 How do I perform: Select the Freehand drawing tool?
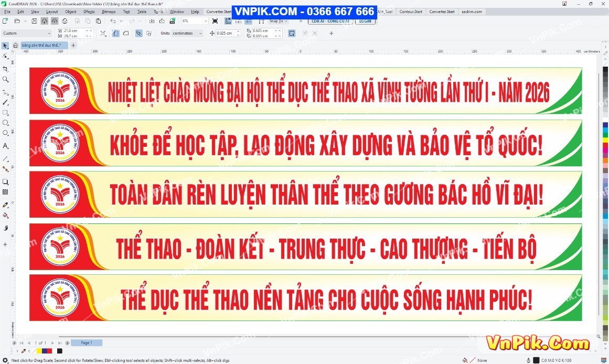pos(5,92)
